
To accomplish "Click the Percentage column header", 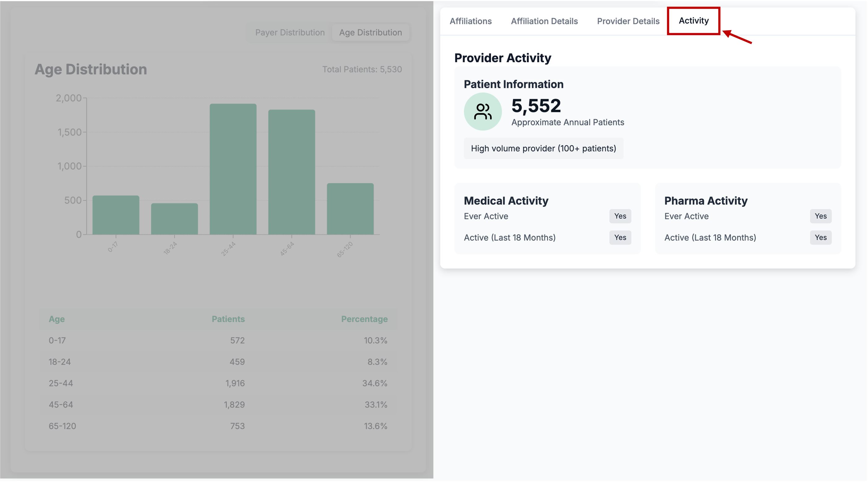I will (364, 319).
